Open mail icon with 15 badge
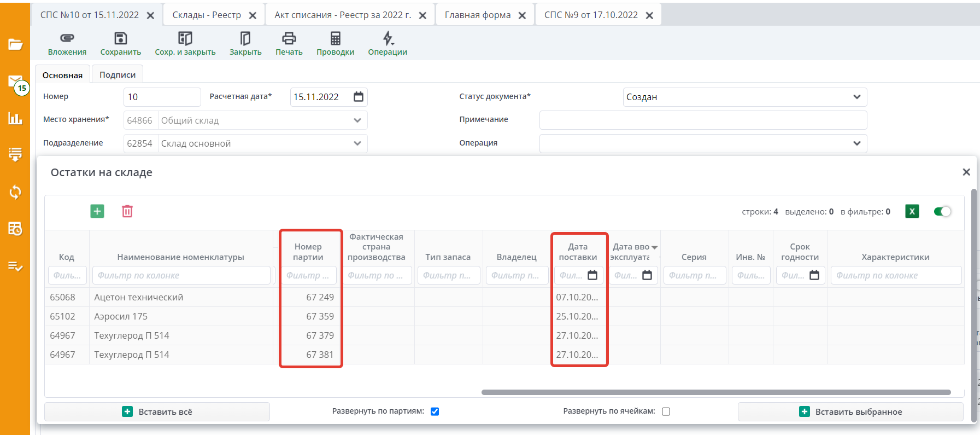Screen dimensions: 980x435 click(15, 82)
